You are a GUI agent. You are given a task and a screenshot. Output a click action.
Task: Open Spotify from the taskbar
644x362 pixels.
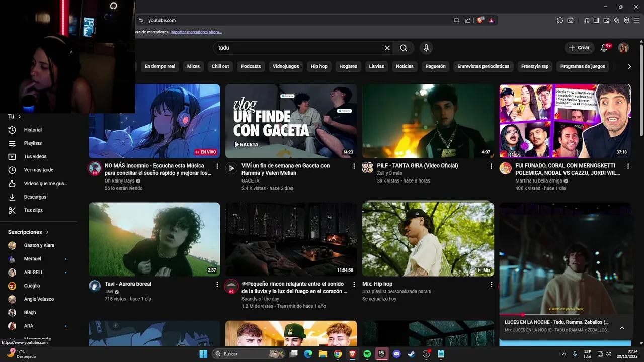point(367,354)
